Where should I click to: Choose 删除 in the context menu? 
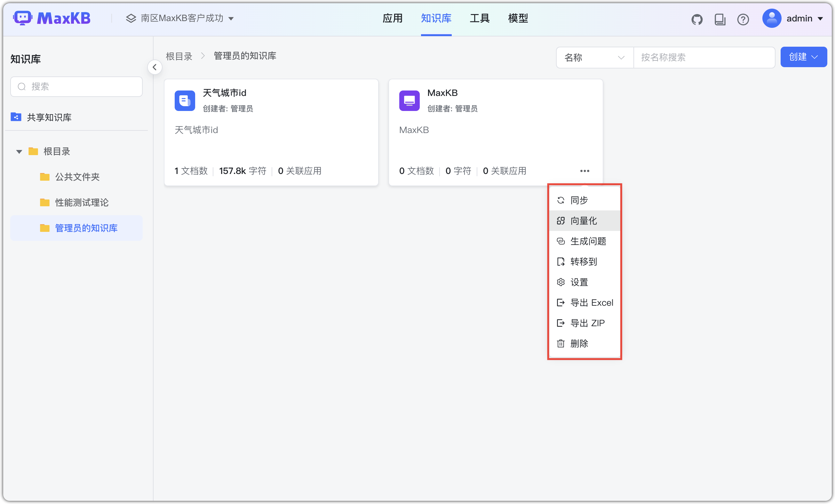point(584,343)
